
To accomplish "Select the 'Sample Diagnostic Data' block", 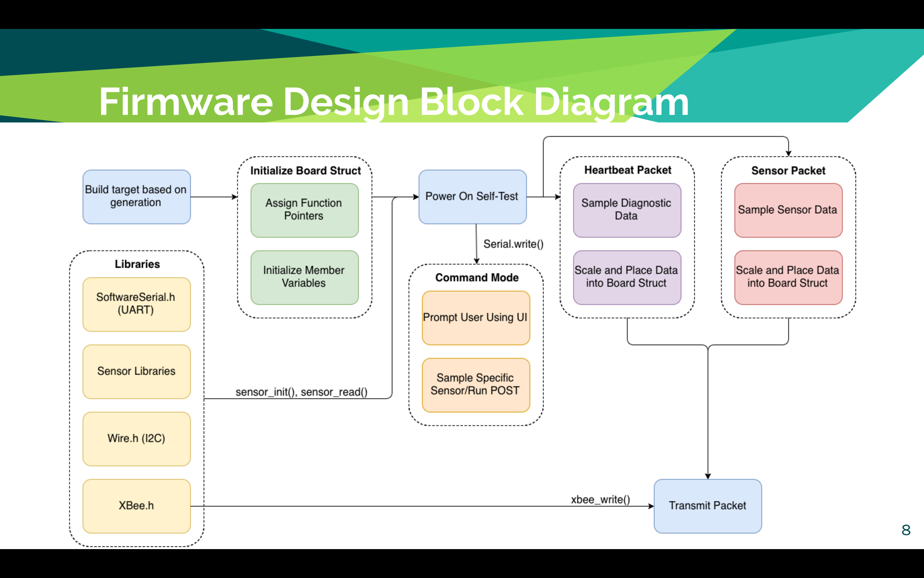I will 627,210.
